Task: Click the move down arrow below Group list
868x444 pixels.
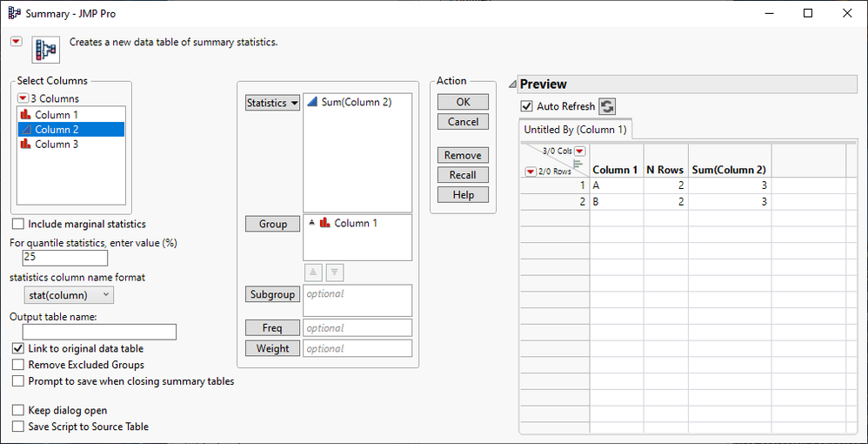Action: [335, 272]
